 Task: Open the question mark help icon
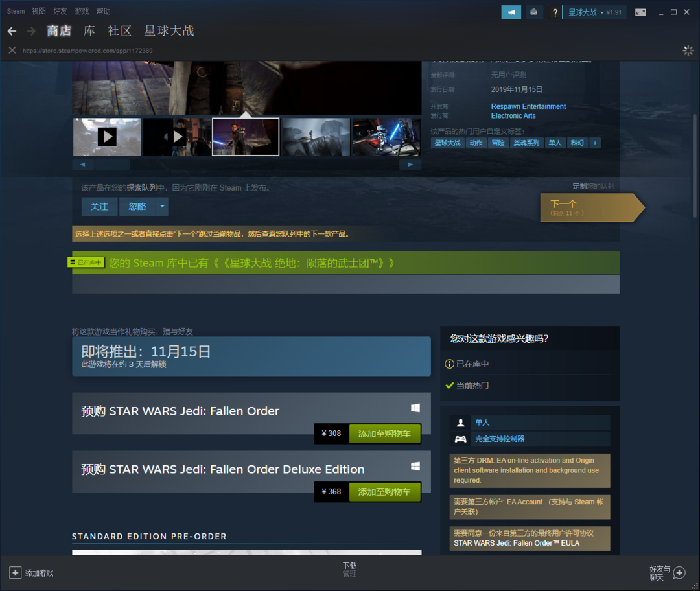tap(555, 12)
